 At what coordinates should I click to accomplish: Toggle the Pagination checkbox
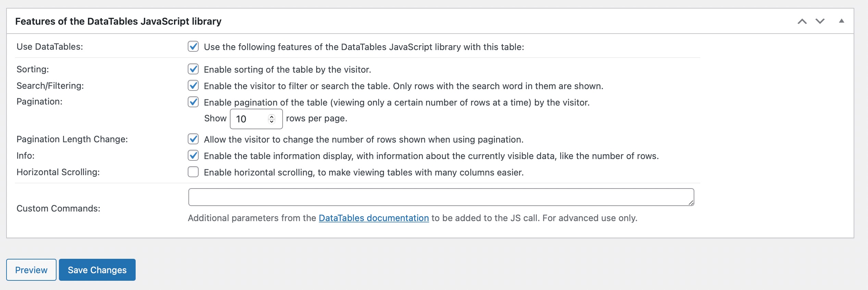(x=193, y=102)
